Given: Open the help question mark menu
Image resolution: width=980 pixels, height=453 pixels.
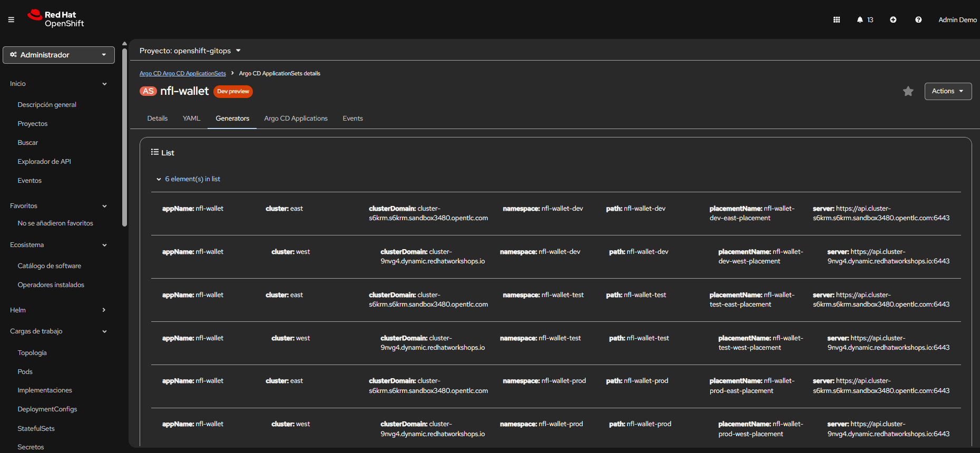Looking at the screenshot, I should [918, 19].
